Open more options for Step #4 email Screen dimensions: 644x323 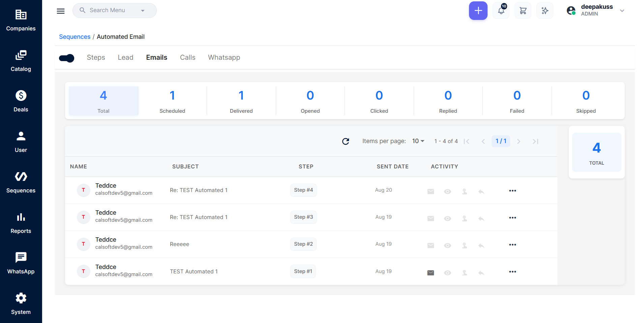pyautogui.click(x=513, y=191)
